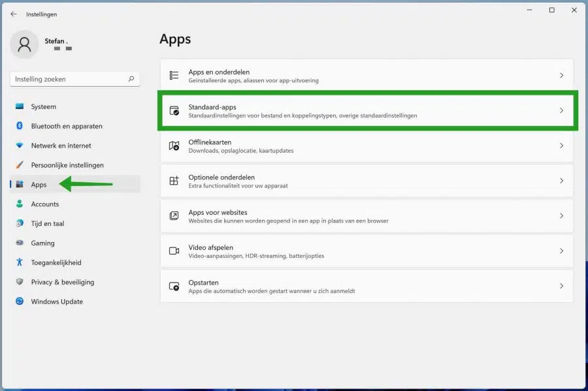Open the Stefan user profile avatar
The width and height of the screenshot is (588, 391).
pyautogui.click(x=24, y=44)
